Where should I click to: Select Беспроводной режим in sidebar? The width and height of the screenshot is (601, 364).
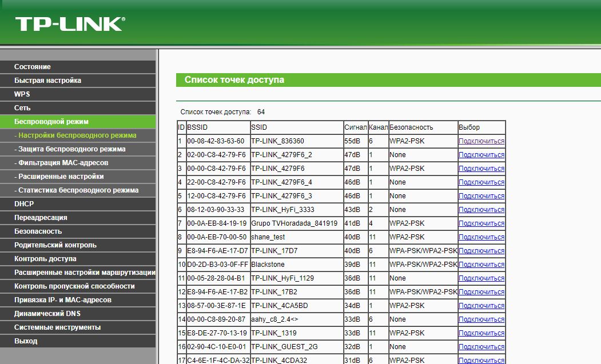tap(78, 122)
